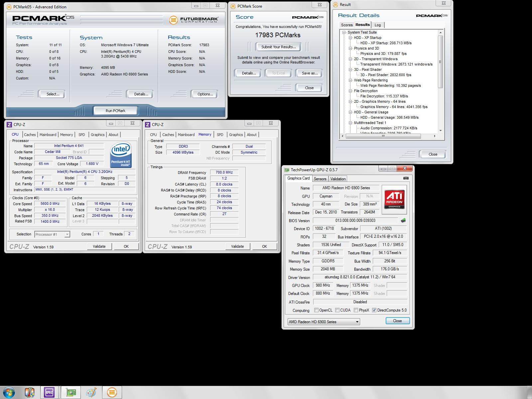Select 'Audio Compression: 2177.724 KB/s' row
This screenshot has width=532, height=399.
[389, 128]
